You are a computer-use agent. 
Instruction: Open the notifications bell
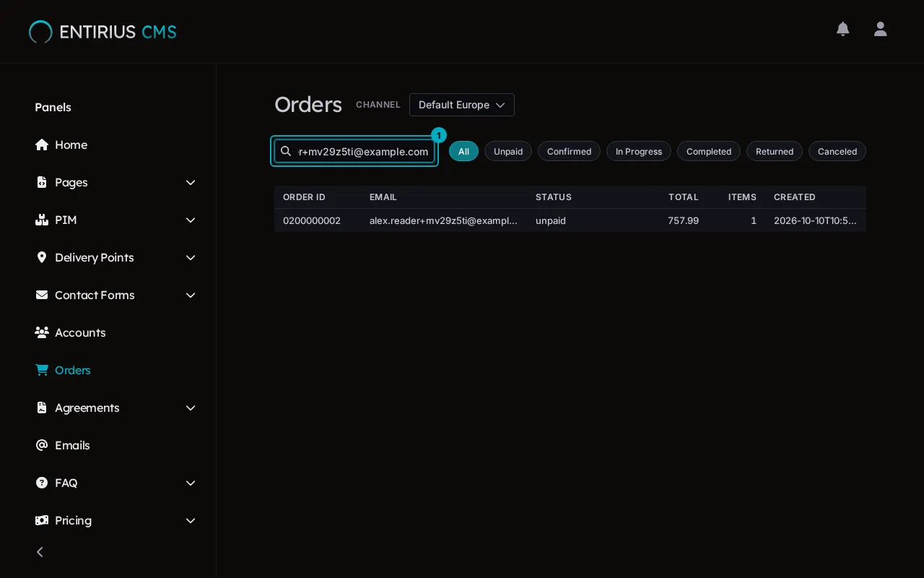point(842,29)
